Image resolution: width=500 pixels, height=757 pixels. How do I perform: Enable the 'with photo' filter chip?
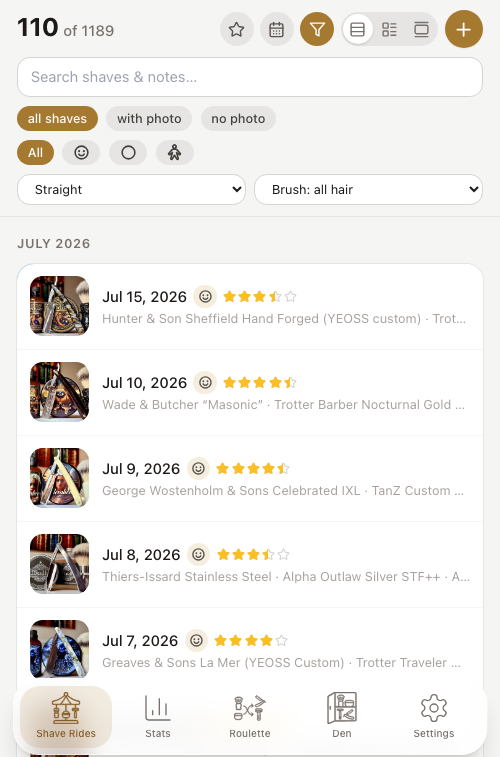tap(149, 119)
